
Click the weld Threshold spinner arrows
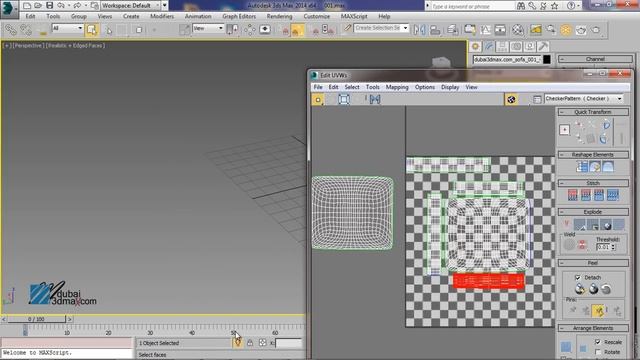pos(613,247)
